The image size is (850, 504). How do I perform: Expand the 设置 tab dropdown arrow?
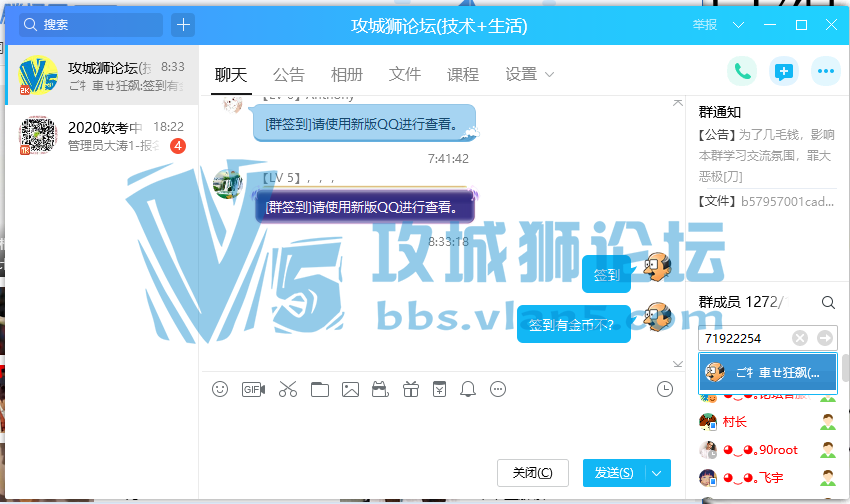550,75
